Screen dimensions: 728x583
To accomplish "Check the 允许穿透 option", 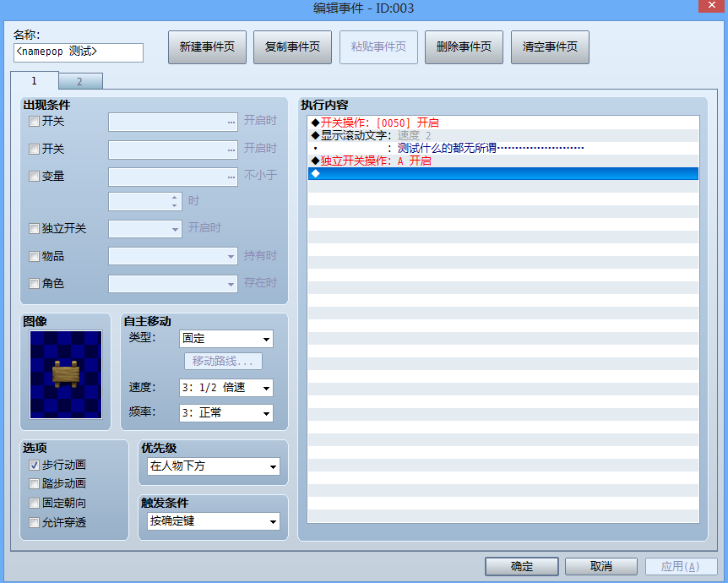I will [x=34, y=523].
